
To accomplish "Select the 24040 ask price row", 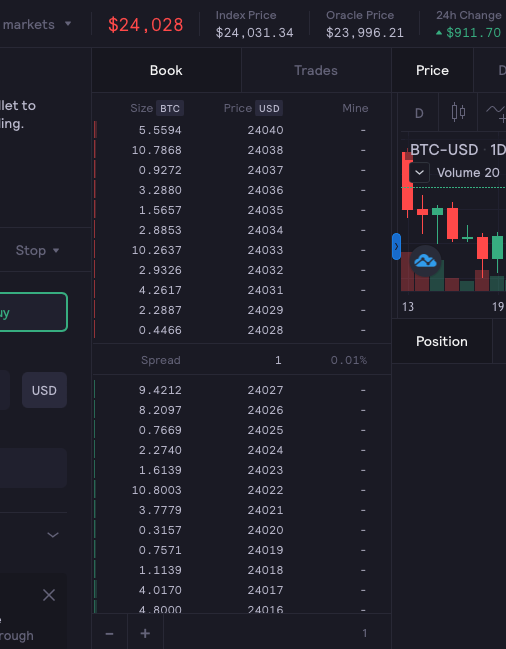I will pos(242,130).
